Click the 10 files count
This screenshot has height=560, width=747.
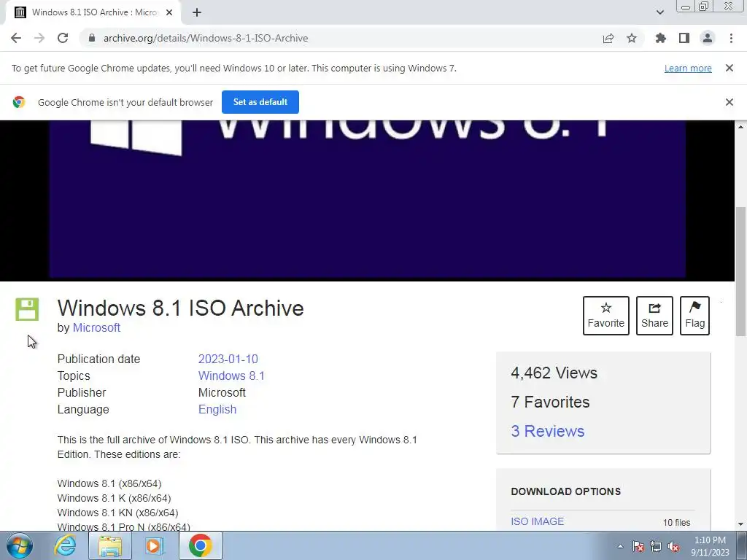pos(676,522)
